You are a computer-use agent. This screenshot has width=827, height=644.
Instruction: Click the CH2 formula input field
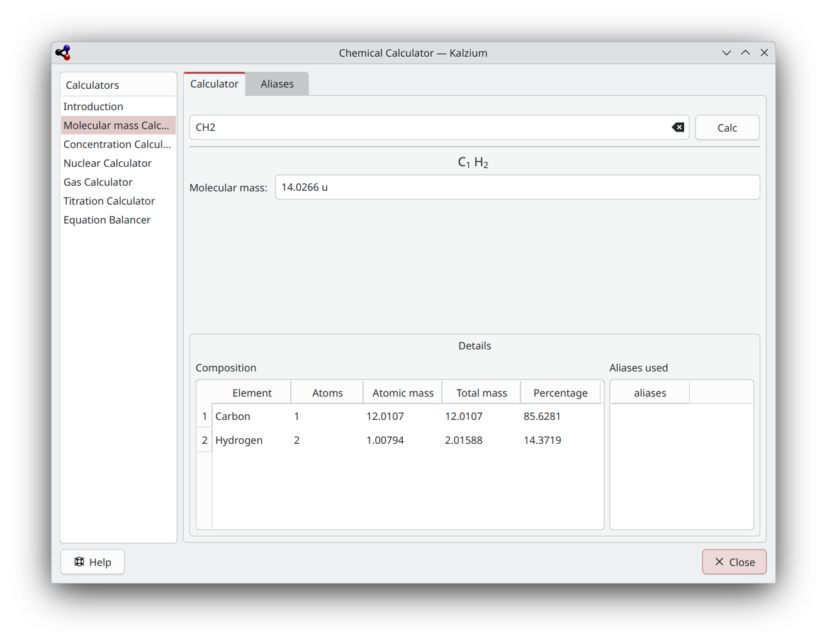428,127
